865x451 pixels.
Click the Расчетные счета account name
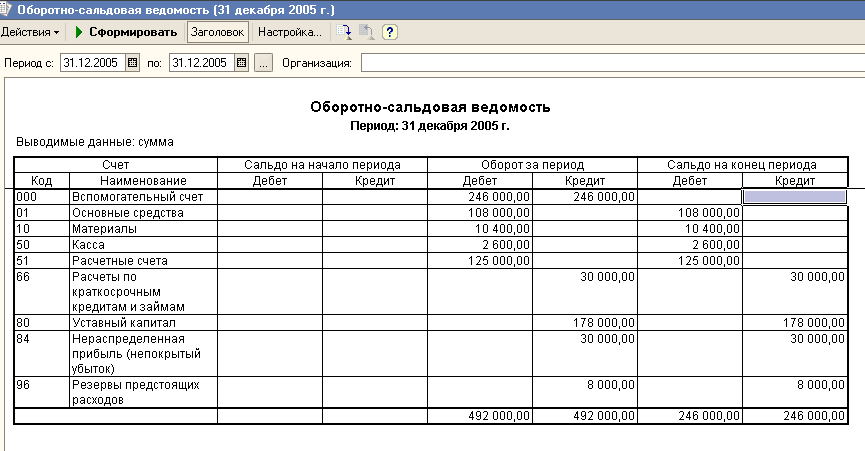tap(120, 261)
